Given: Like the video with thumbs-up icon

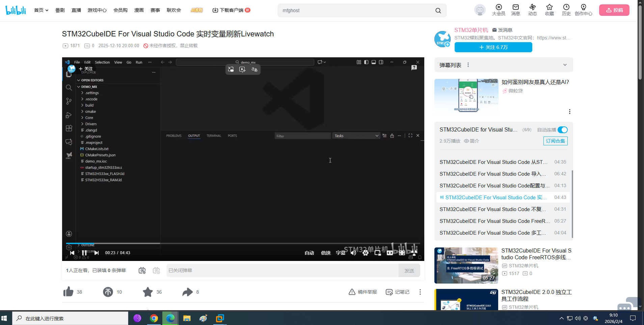Looking at the screenshot, I should (69, 292).
